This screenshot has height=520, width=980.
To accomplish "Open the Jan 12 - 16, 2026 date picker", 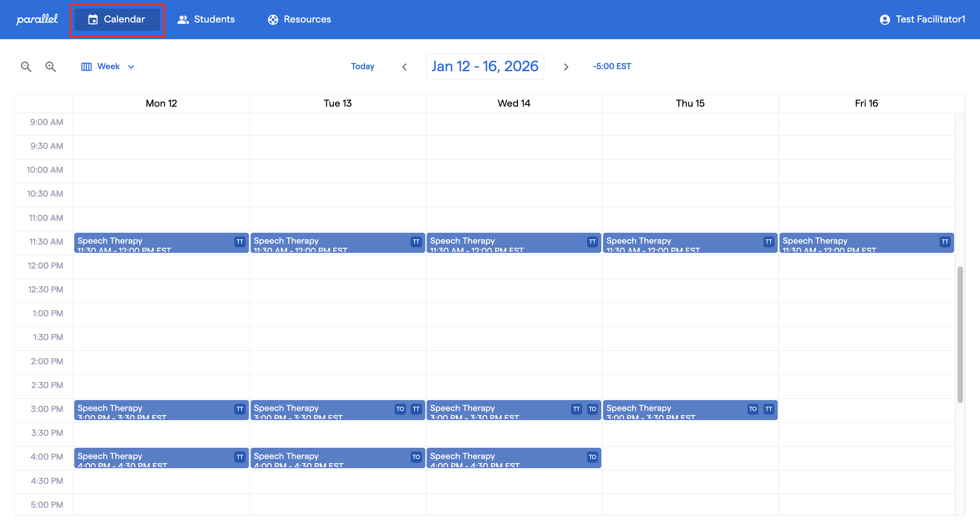I will point(485,66).
